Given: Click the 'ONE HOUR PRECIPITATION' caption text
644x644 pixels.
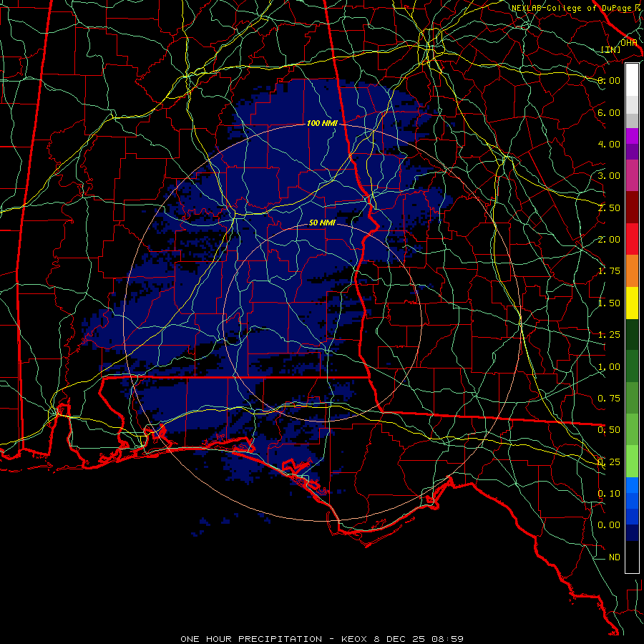Looking at the screenshot, I should coord(251,639).
